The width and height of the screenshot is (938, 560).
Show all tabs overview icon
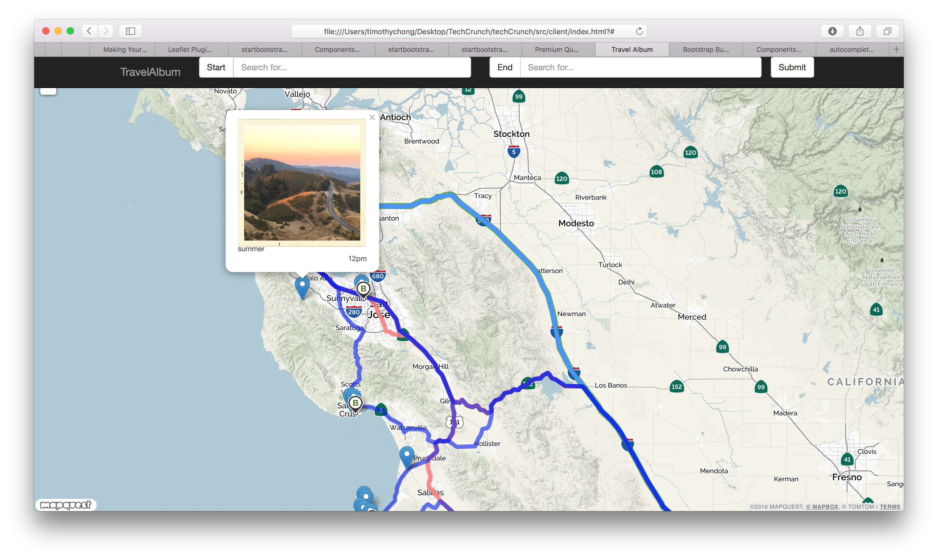(x=888, y=31)
